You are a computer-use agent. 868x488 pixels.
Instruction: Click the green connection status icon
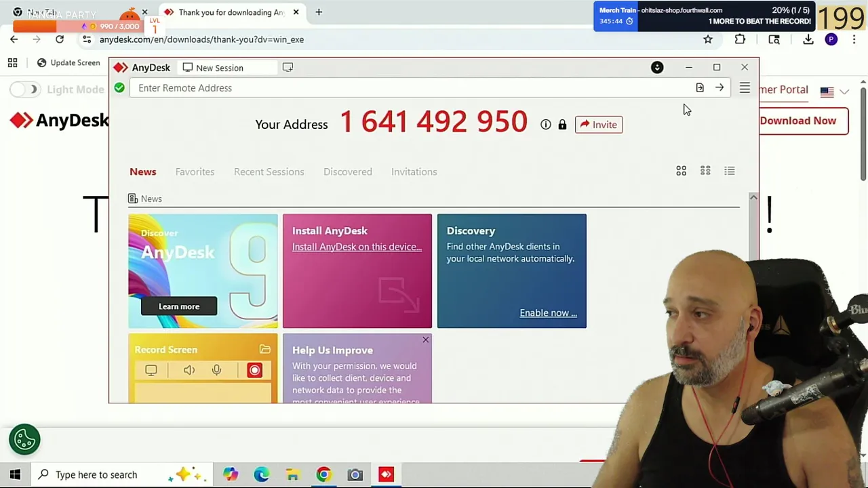119,88
